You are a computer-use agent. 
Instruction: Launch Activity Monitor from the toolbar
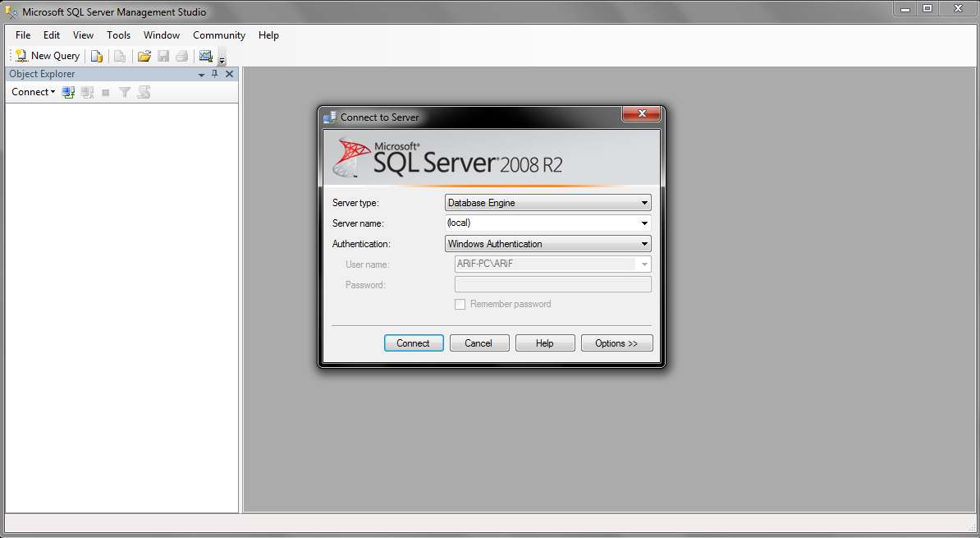click(x=206, y=57)
